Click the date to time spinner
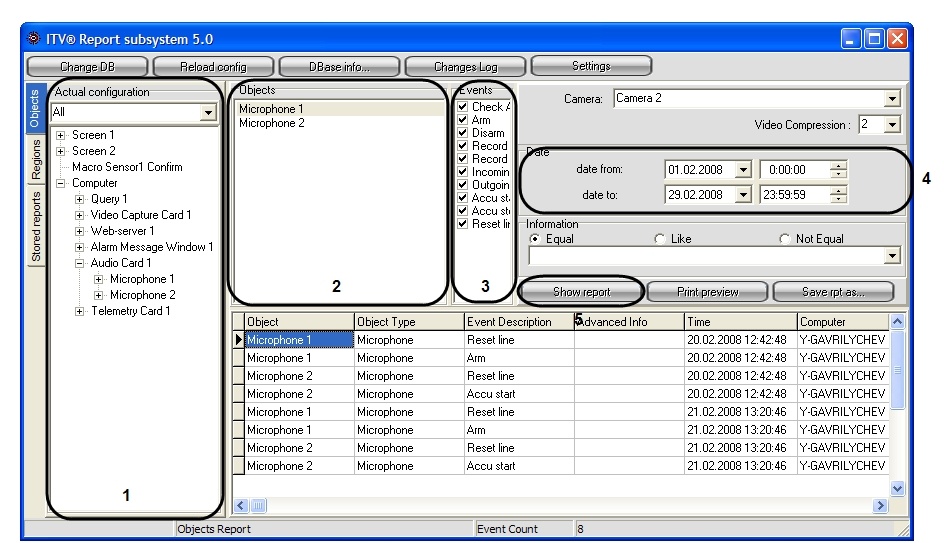This screenshot has width=944, height=543. (840, 195)
